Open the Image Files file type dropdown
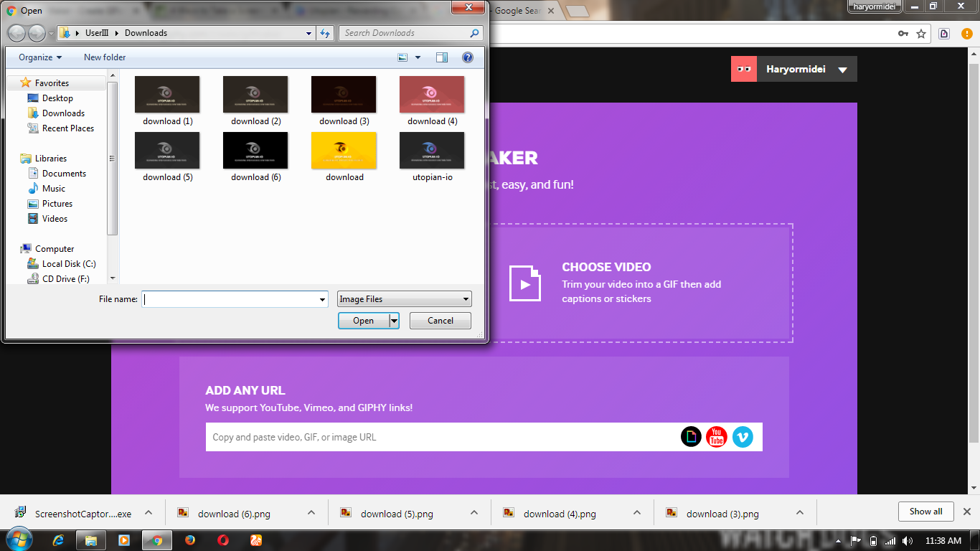The image size is (980, 551). (x=404, y=298)
